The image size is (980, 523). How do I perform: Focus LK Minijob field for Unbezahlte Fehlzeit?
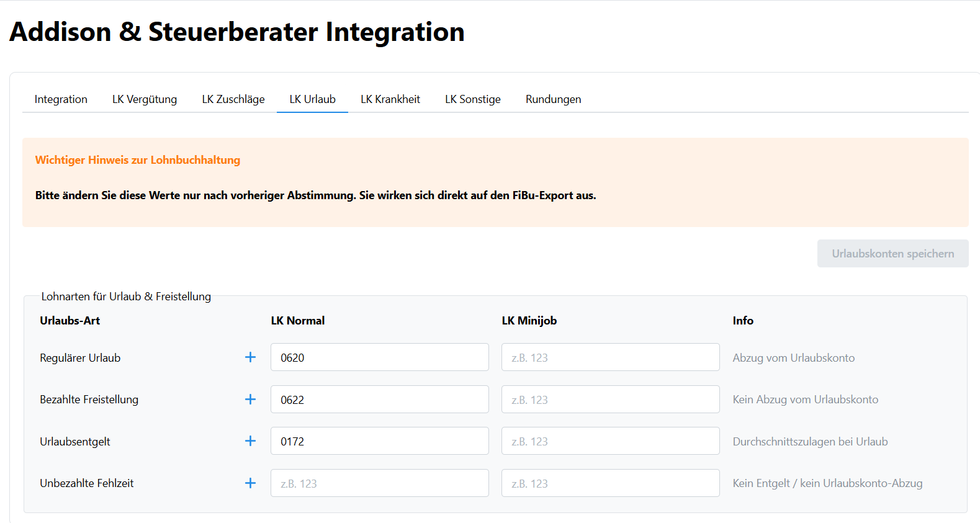click(x=611, y=483)
